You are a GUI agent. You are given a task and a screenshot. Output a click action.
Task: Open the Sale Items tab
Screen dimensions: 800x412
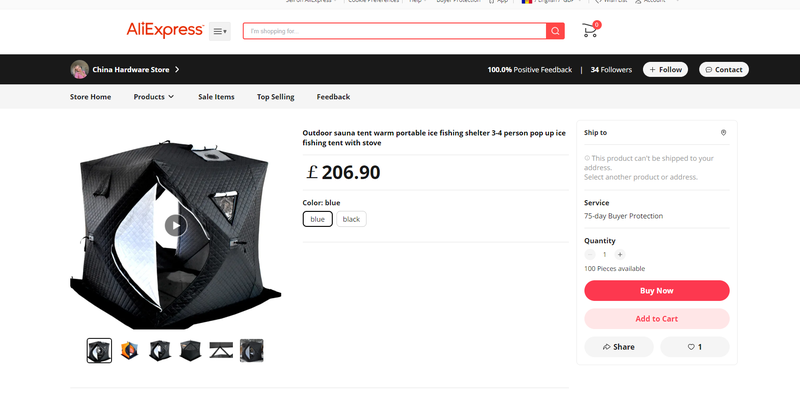tap(216, 97)
